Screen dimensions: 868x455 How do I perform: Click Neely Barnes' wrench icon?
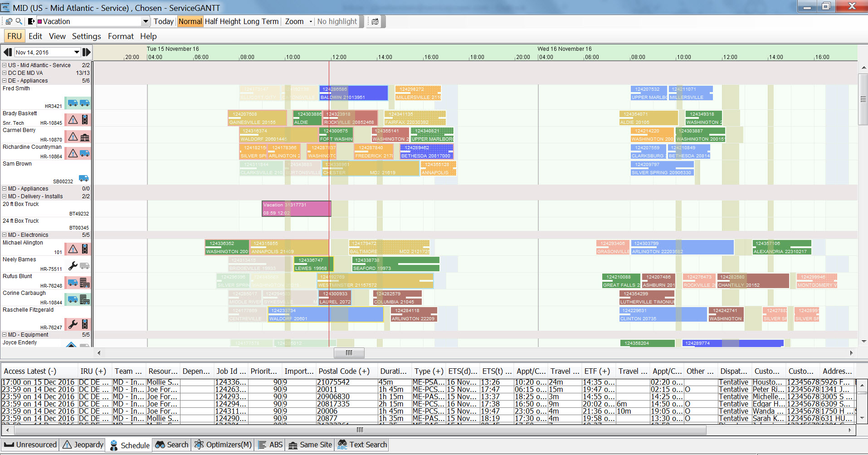pyautogui.click(x=73, y=266)
